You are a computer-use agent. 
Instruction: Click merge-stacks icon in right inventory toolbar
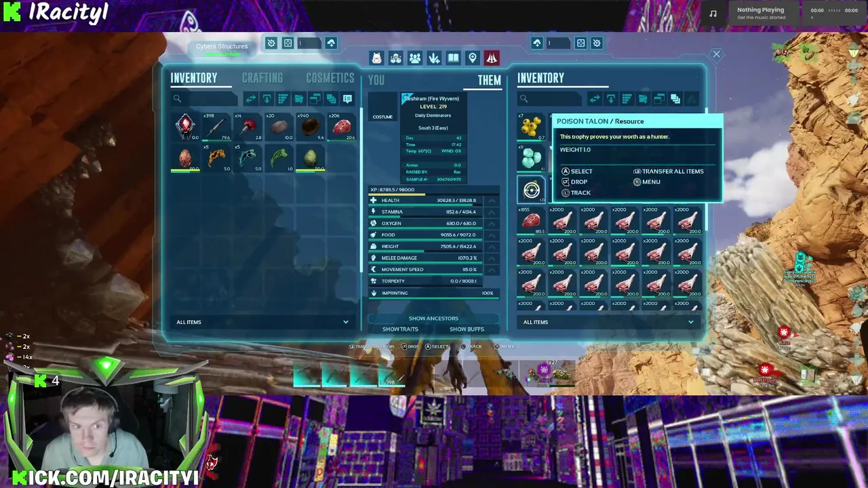point(675,99)
